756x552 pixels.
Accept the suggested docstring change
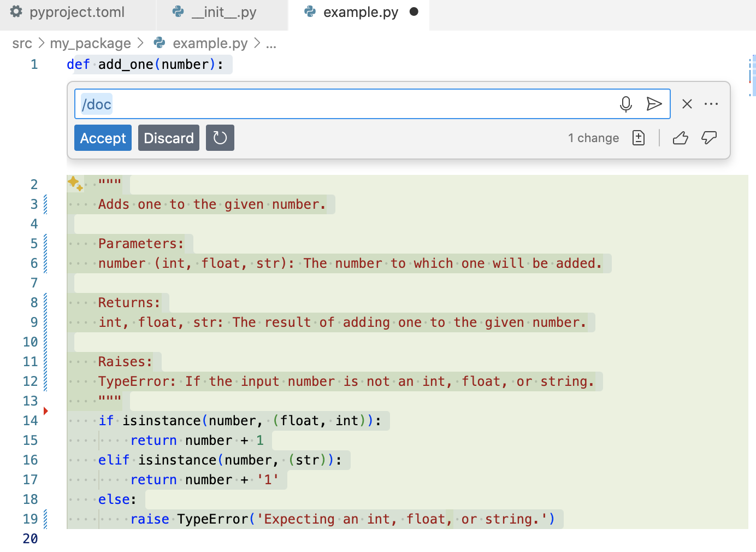click(x=103, y=138)
